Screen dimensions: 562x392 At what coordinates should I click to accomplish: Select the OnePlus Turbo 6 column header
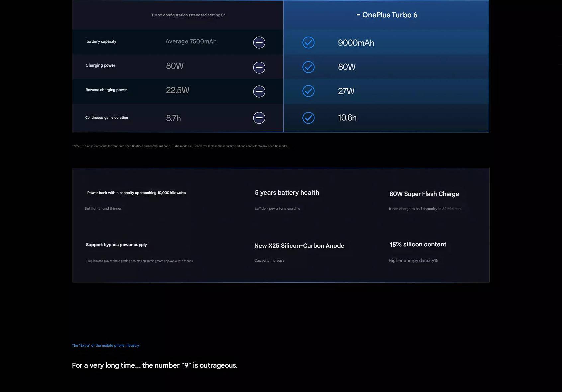pyautogui.click(x=387, y=15)
